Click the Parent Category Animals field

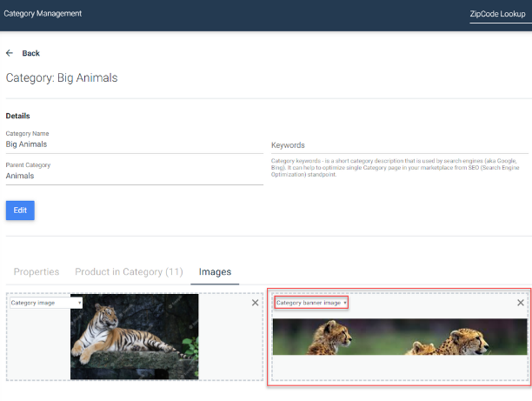[135, 176]
